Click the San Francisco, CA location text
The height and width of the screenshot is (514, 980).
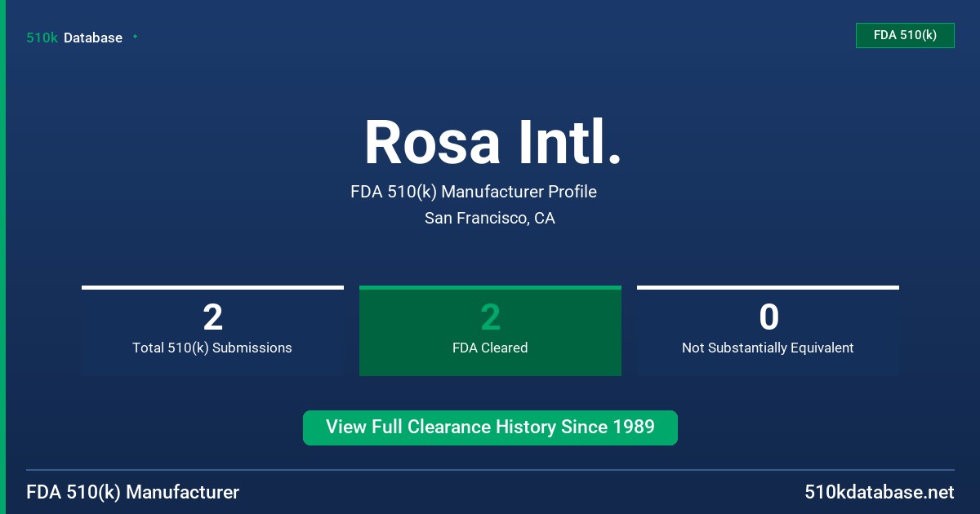(x=490, y=218)
